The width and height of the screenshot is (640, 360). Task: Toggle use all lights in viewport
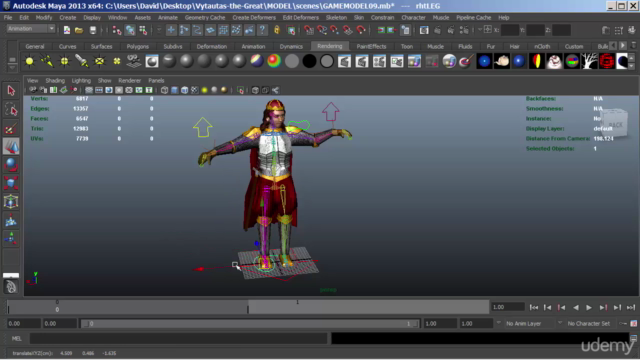(204, 90)
